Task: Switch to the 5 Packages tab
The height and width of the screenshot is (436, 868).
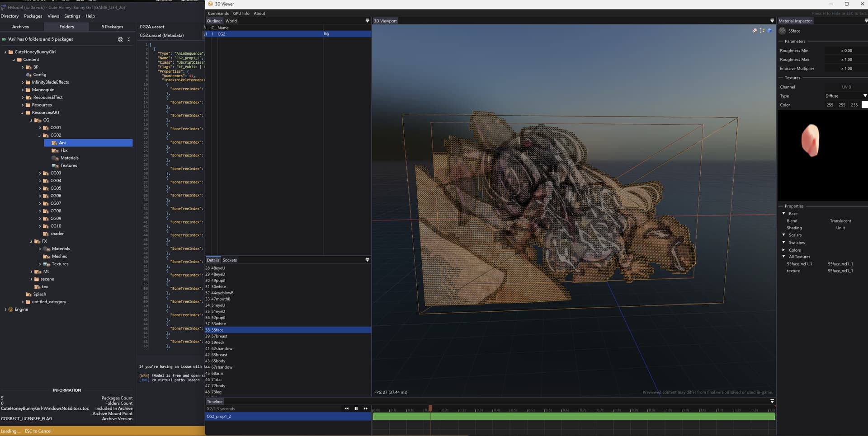Action: (112, 27)
